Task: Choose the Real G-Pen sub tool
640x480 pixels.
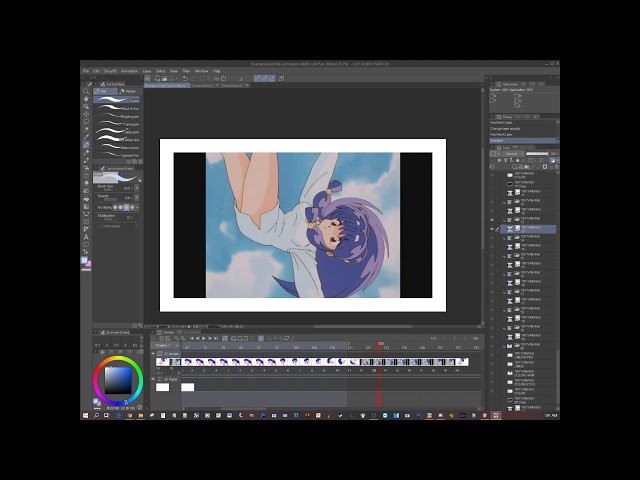Action: [117, 108]
